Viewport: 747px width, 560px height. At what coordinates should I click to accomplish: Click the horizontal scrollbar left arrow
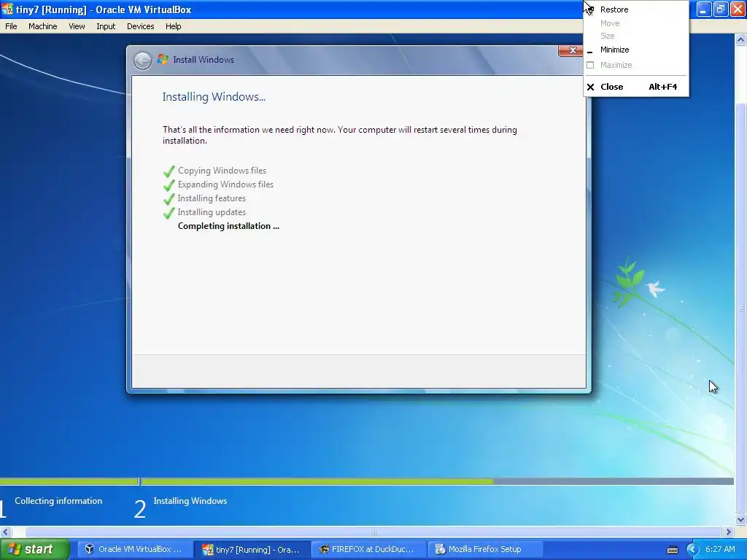(x=6, y=532)
